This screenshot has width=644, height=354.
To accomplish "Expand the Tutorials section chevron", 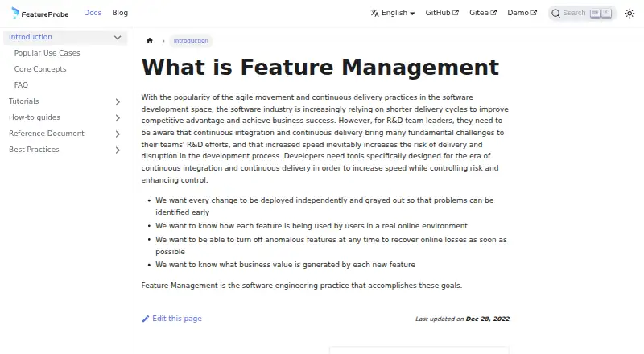I will point(118,101).
